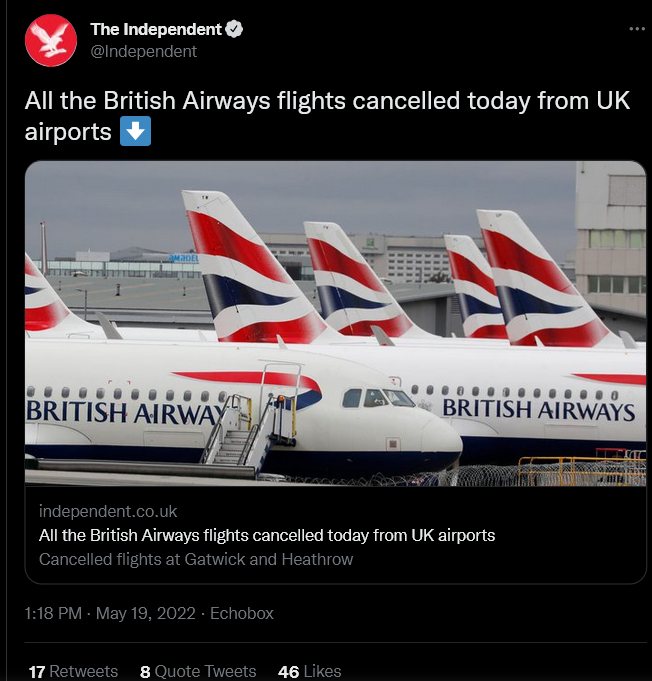View the 8 Quote Tweets
Viewport: 652px width, 681px height.
coord(198,671)
